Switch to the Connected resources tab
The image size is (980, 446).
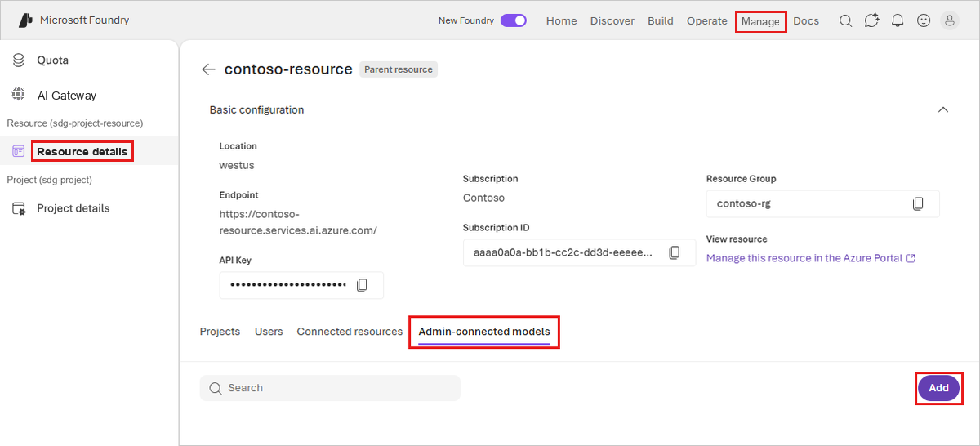350,332
